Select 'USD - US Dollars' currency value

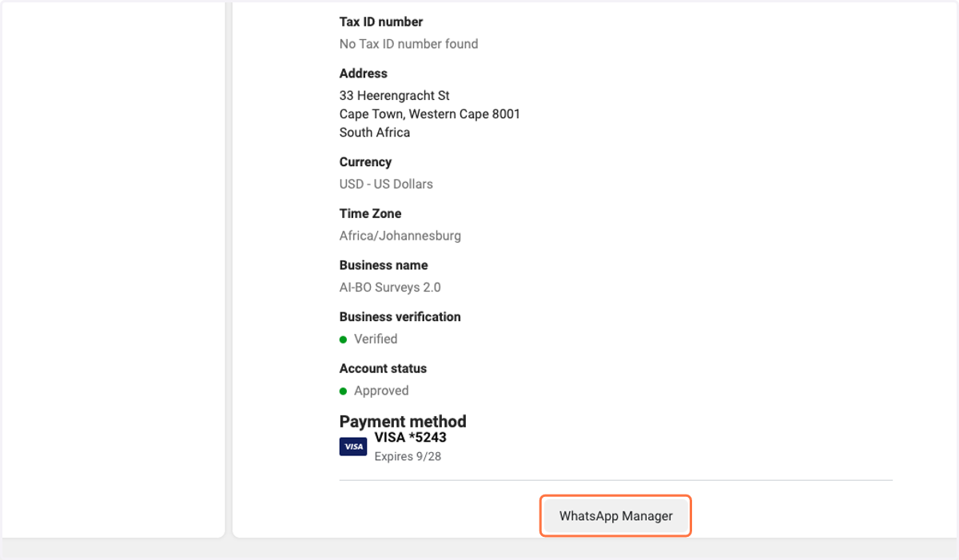click(386, 184)
